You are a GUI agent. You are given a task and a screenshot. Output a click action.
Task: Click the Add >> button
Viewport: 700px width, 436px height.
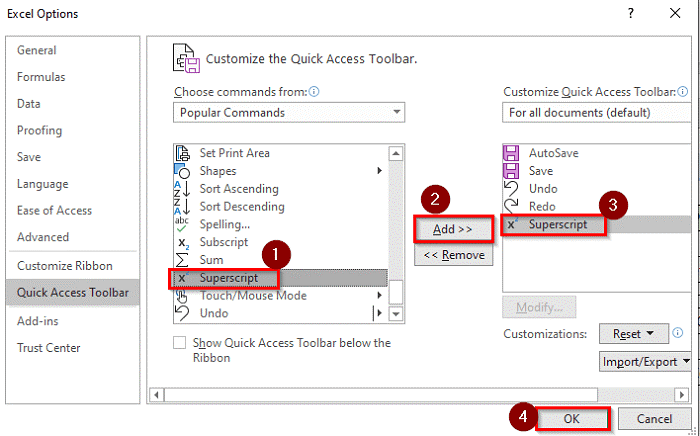(453, 229)
